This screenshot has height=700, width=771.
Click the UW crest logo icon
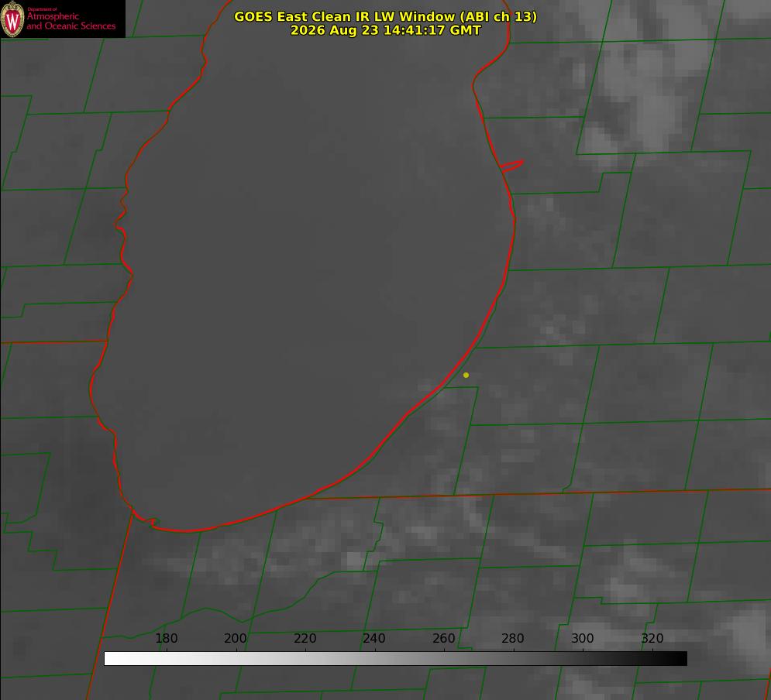click(12, 19)
